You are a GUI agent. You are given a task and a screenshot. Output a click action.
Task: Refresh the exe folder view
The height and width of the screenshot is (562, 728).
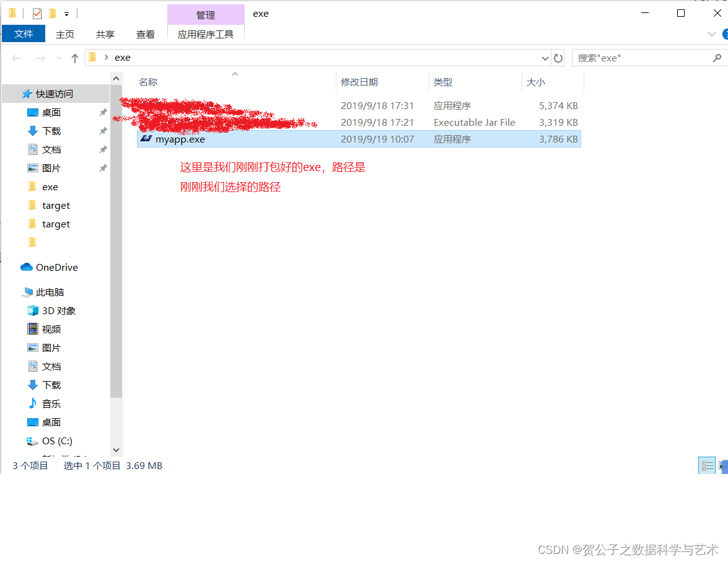[558, 58]
